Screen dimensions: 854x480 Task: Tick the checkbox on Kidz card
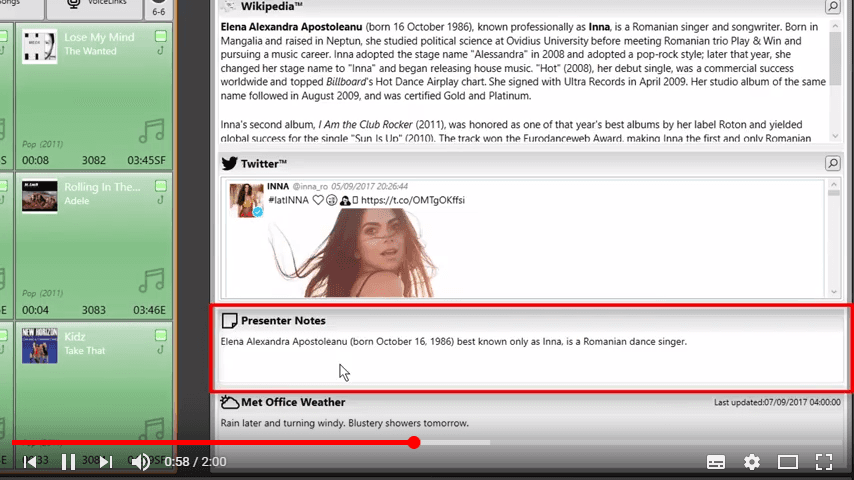161,335
